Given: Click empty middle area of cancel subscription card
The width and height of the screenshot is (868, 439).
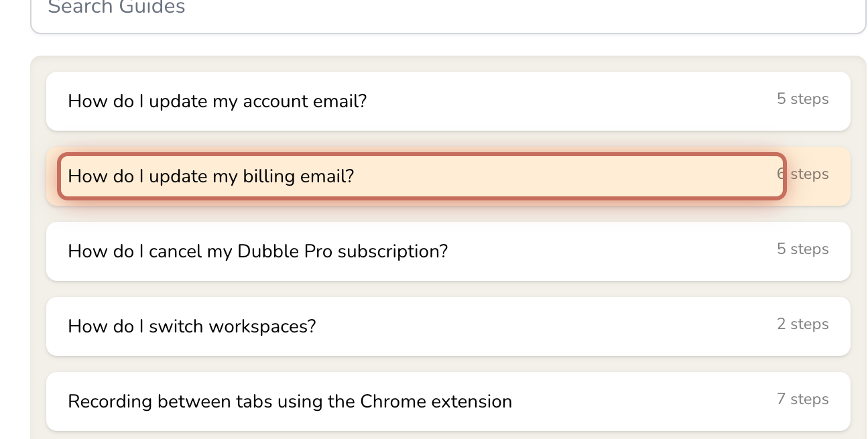Looking at the screenshot, I should coord(603,251).
